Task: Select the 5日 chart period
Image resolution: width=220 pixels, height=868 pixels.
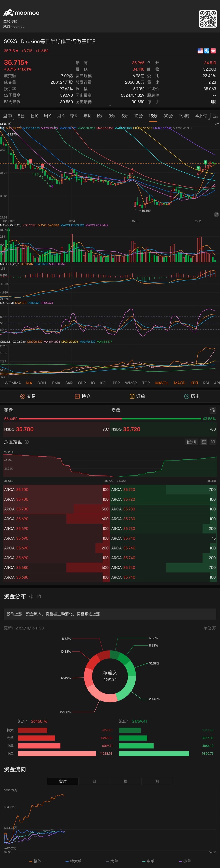Action: [21, 116]
